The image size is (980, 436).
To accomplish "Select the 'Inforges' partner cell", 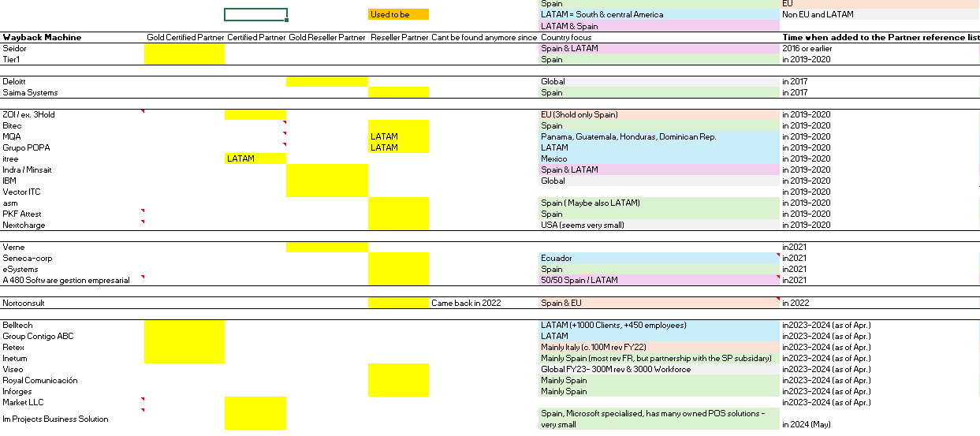I will pos(73,391).
